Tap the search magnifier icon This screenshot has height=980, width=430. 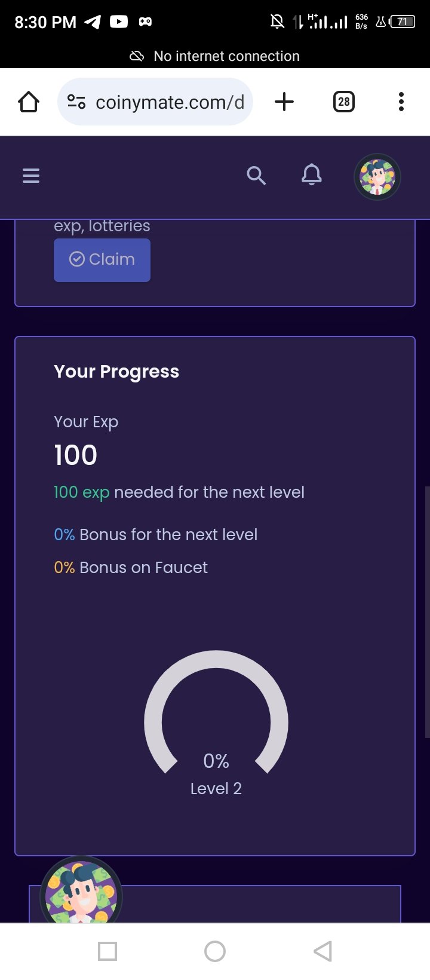[256, 176]
